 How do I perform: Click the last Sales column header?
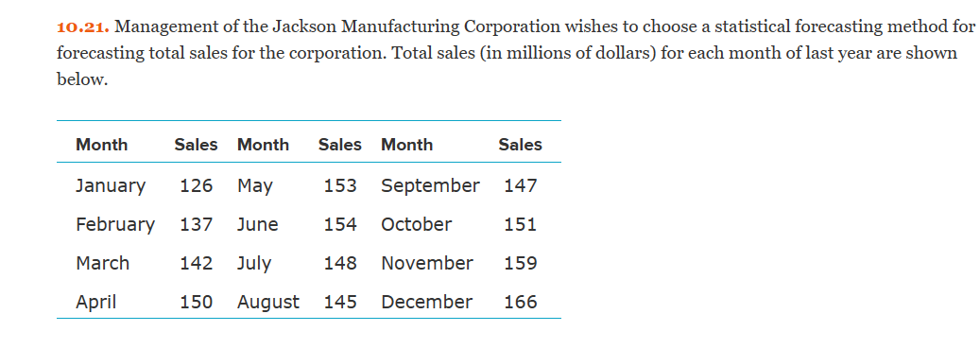coord(520,145)
